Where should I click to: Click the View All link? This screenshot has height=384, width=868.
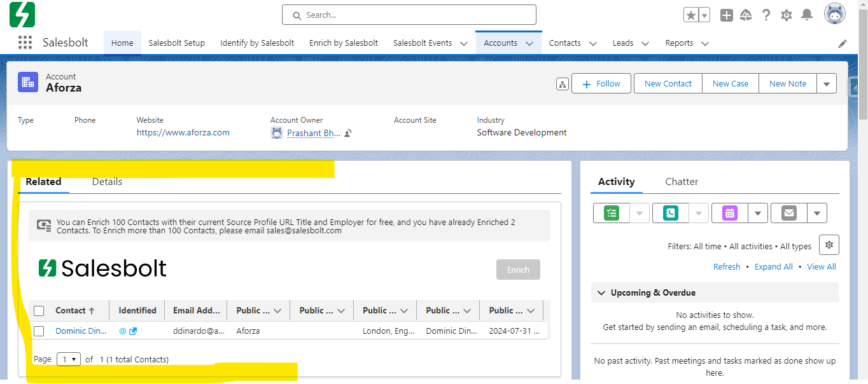[x=822, y=267]
